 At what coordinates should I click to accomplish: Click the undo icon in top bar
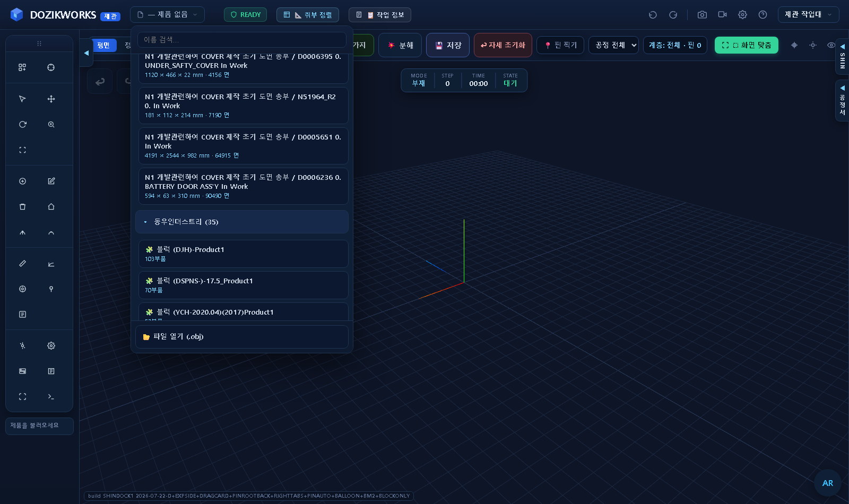tap(653, 15)
